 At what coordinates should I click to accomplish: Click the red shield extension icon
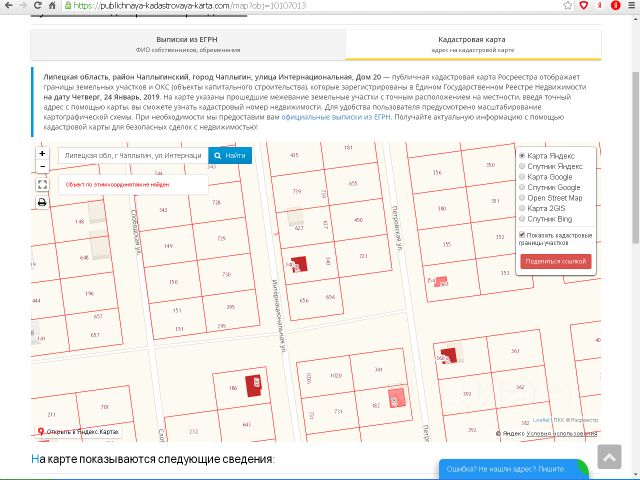(582, 5)
